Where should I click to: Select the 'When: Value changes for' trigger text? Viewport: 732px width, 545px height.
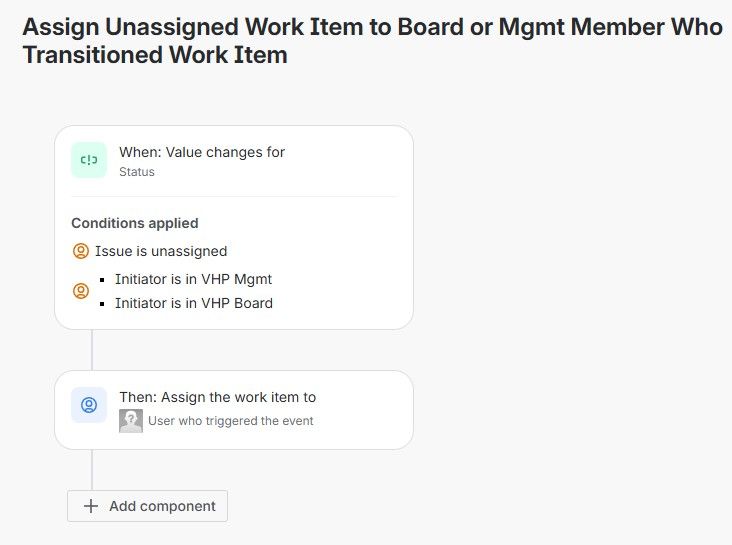coord(202,152)
